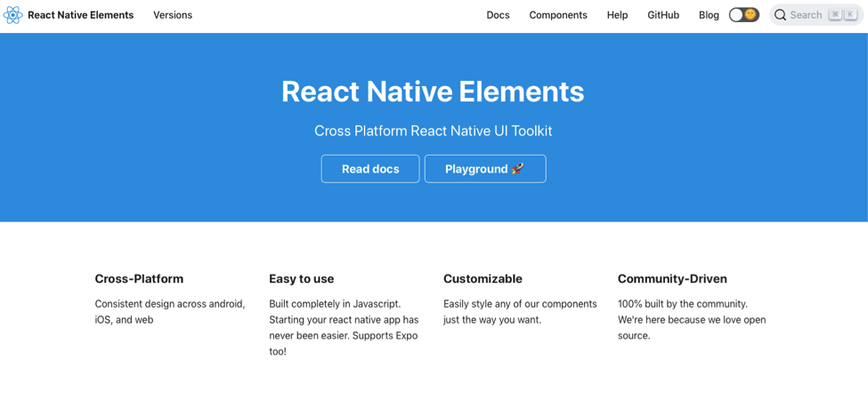Screen dimensions: 868x393
Task: Open the Help page
Action: [x=617, y=15]
